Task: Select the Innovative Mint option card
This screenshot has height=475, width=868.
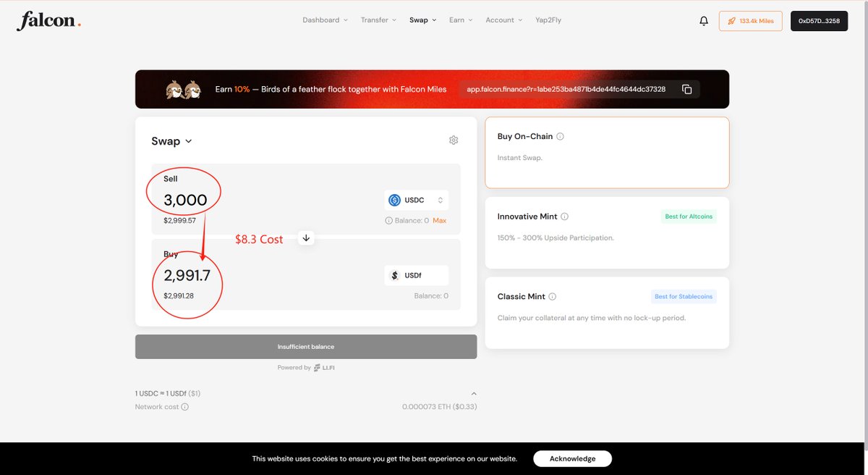Action: pos(607,232)
